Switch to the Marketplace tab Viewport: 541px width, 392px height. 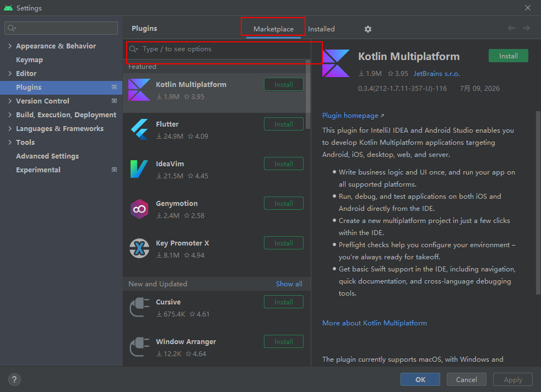pos(273,29)
